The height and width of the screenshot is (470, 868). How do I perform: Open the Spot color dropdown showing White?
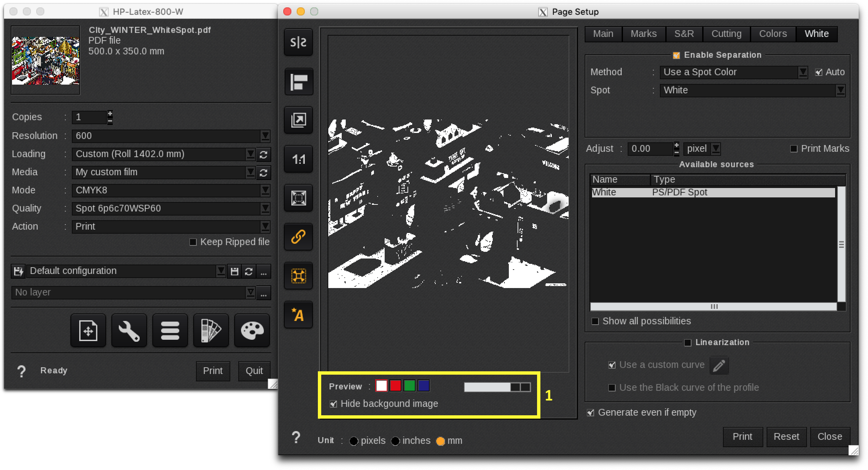[840, 90]
